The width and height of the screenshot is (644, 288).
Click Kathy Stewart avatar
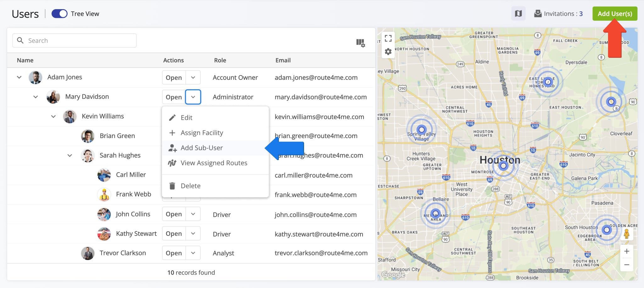tap(104, 234)
